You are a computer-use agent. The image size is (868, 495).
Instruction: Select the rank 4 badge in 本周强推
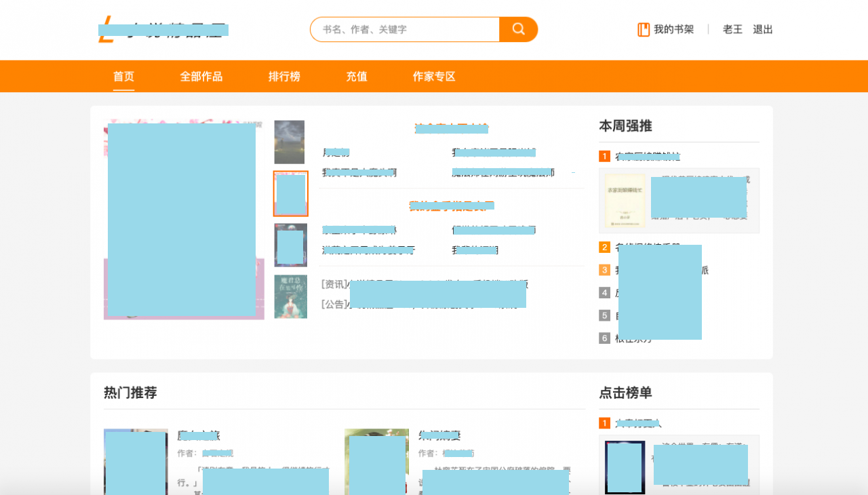tap(604, 293)
